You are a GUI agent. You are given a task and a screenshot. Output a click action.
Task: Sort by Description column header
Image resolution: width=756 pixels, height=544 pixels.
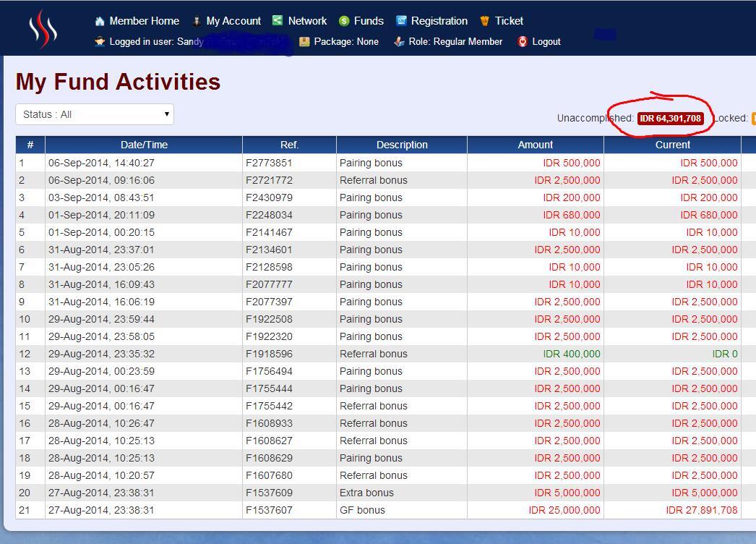(x=402, y=145)
